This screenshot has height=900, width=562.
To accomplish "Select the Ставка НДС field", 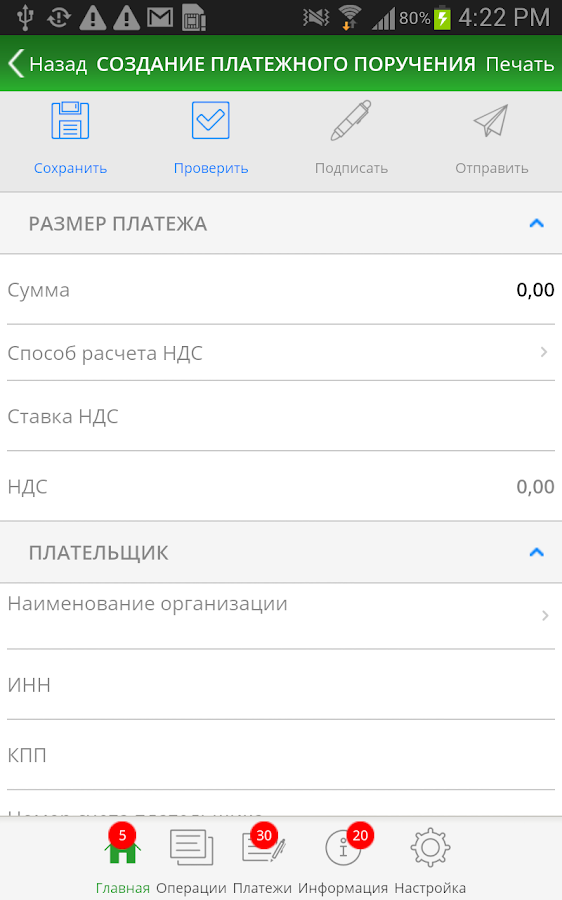I will 281,416.
